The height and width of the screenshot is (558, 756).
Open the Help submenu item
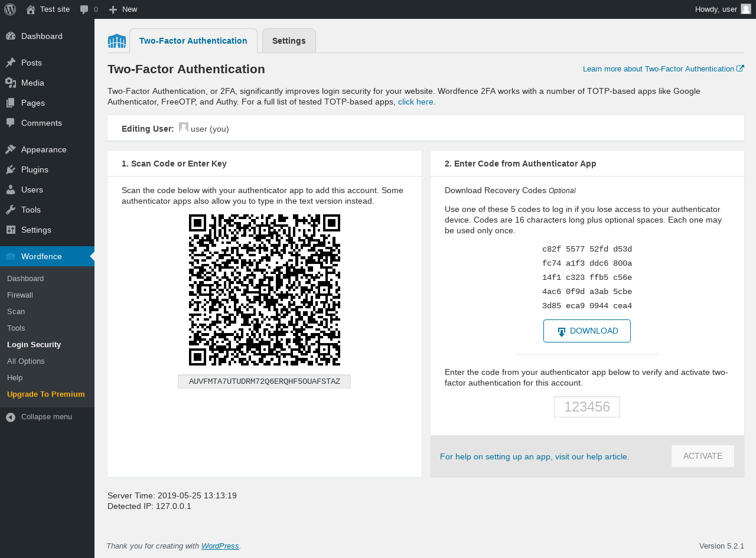click(x=15, y=377)
